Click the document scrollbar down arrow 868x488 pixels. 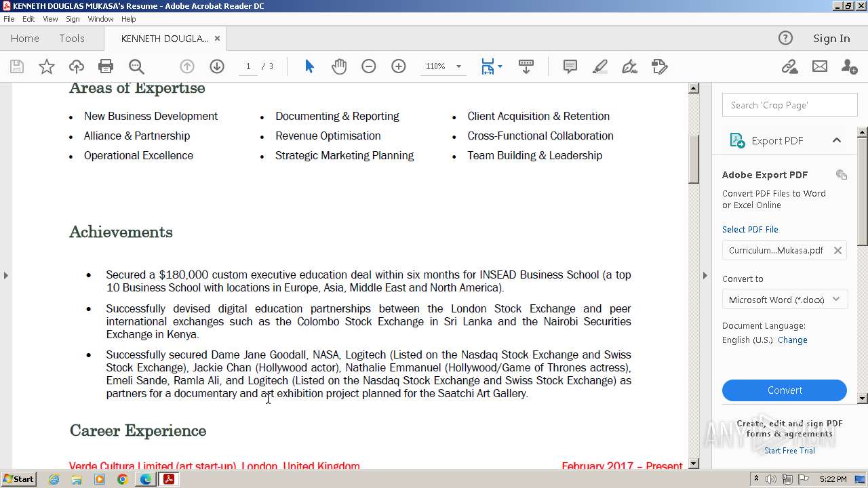pyautogui.click(x=694, y=464)
